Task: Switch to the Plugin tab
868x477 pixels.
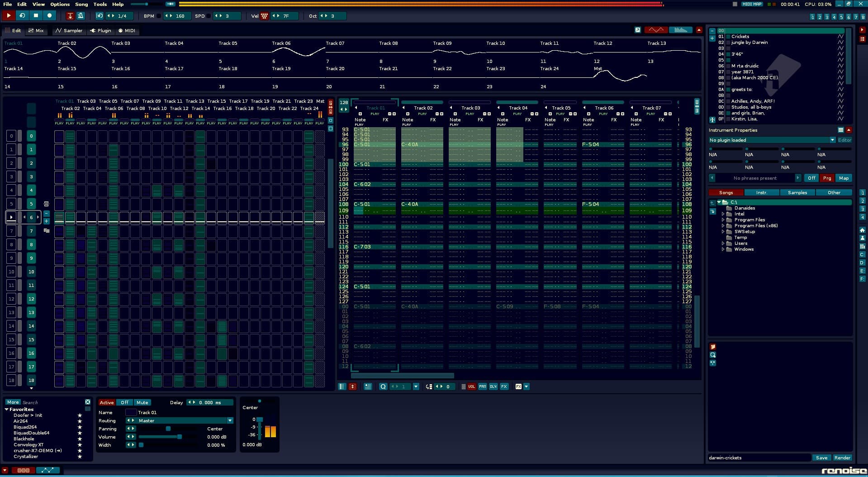Action: (100, 30)
